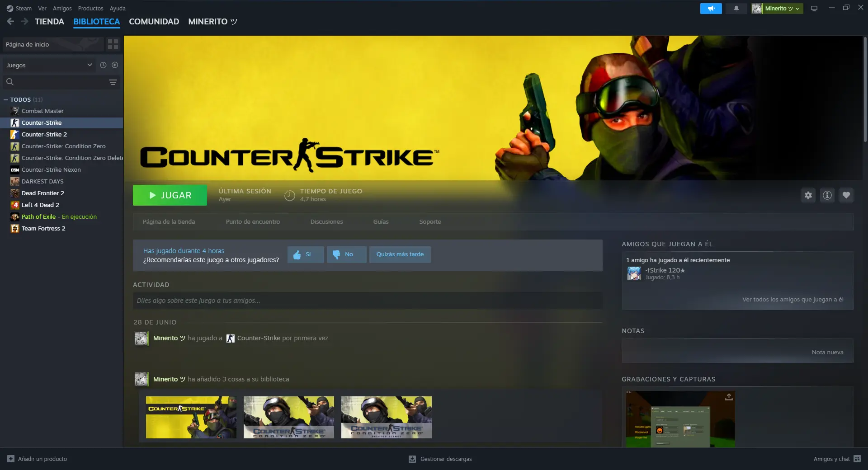Screen dimensions: 868x470
Task: Toggle the ready-to-play filter icon
Action: click(x=115, y=65)
